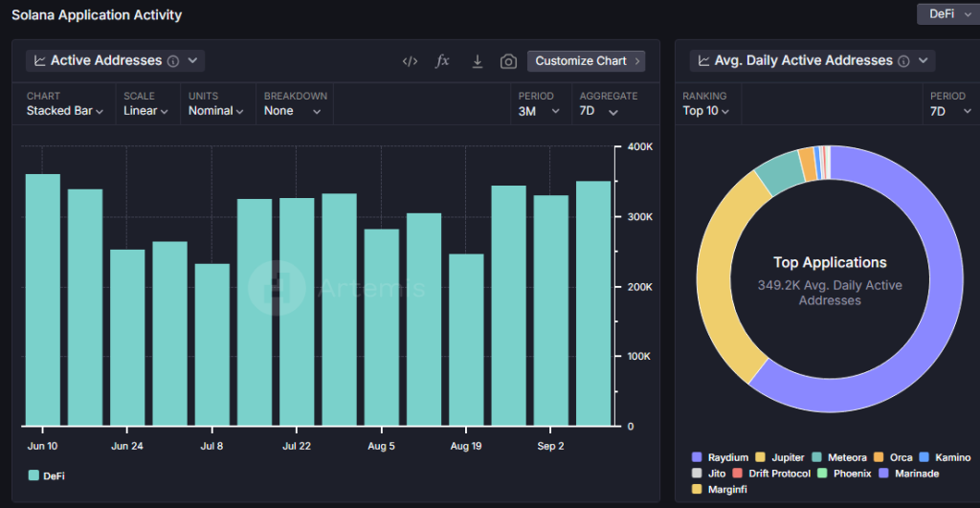Open the DeFi category selector

(948, 13)
